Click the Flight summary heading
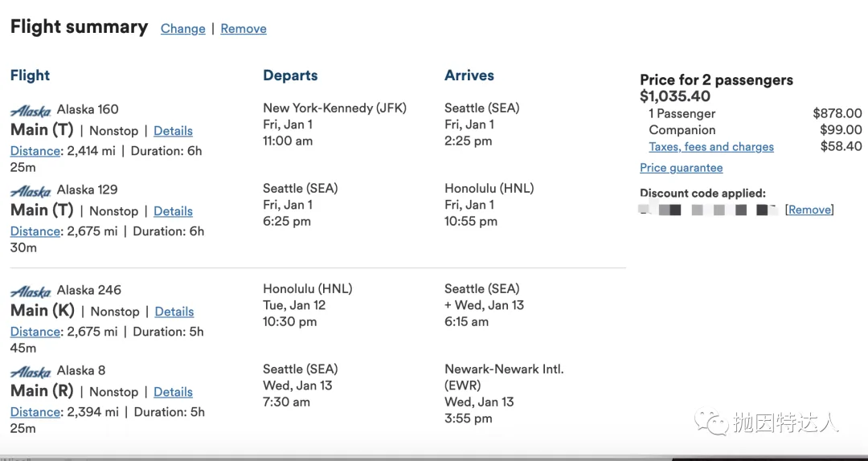 coord(79,27)
